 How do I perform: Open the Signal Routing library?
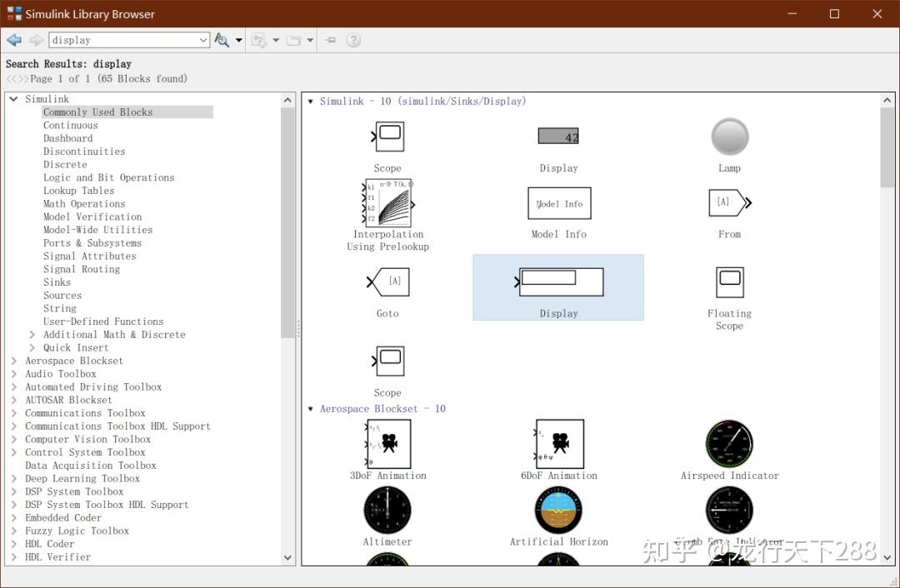pos(82,269)
